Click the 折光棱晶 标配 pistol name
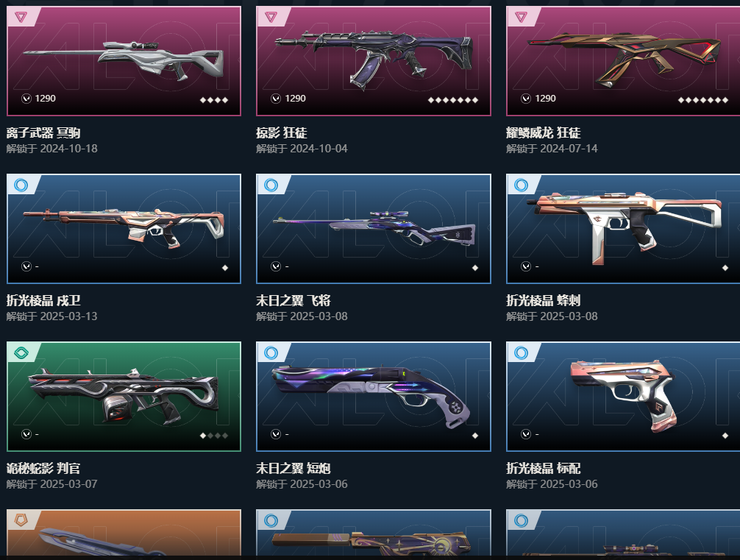Image resolution: width=740 pixels, height=560 pixels. pyautogui.click(x=543, y=469)
